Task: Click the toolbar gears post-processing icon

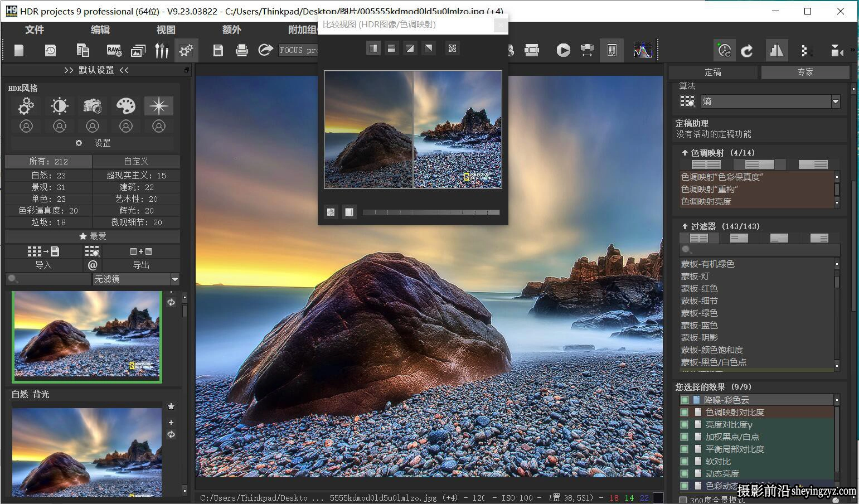Action: pos(186,51)
